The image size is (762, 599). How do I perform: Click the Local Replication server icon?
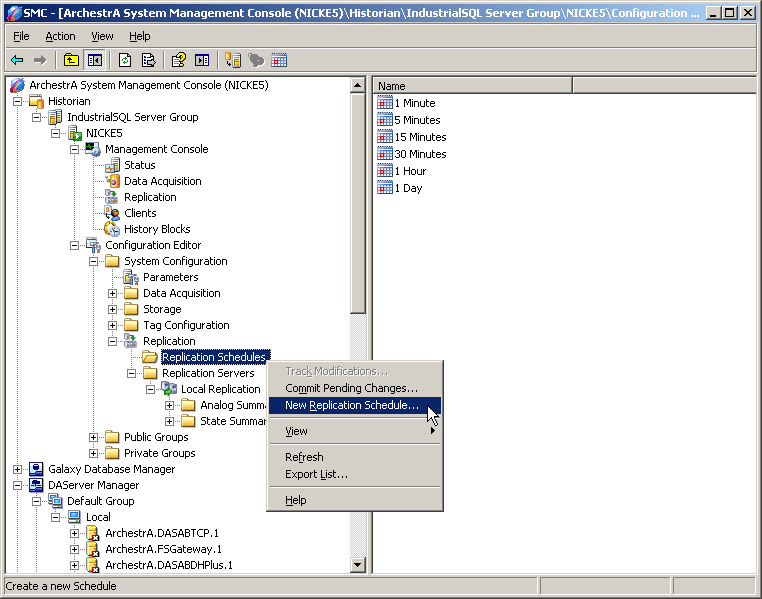tap(169, 389)
